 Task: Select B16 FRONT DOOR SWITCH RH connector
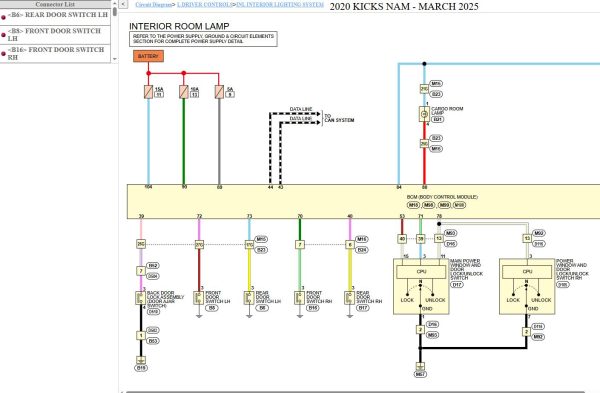[55, 53]
